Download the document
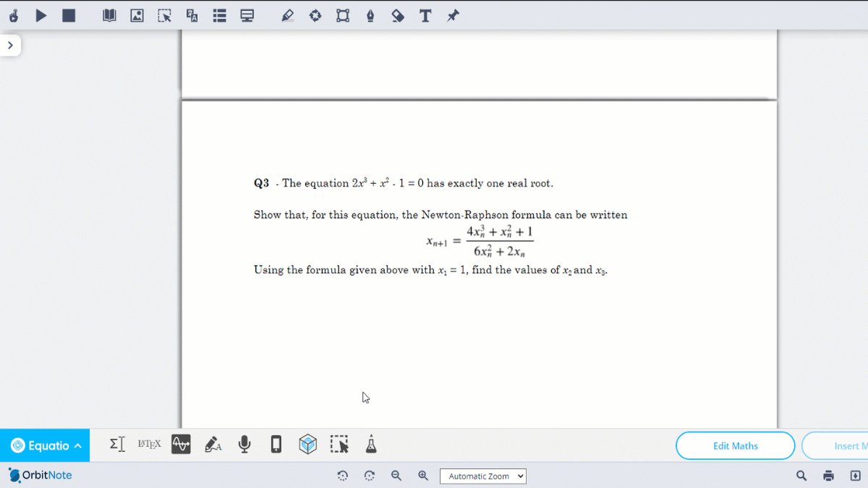 pos(855,476)
